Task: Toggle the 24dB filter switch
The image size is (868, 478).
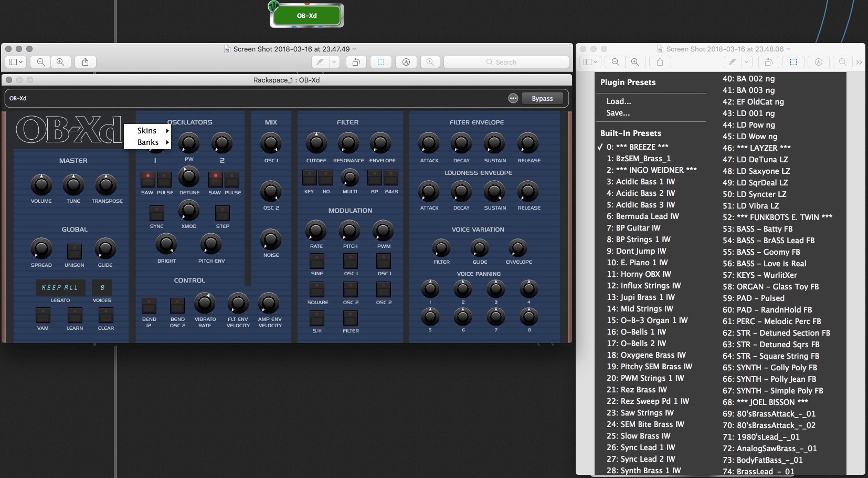Action: [x=391, y=178]
